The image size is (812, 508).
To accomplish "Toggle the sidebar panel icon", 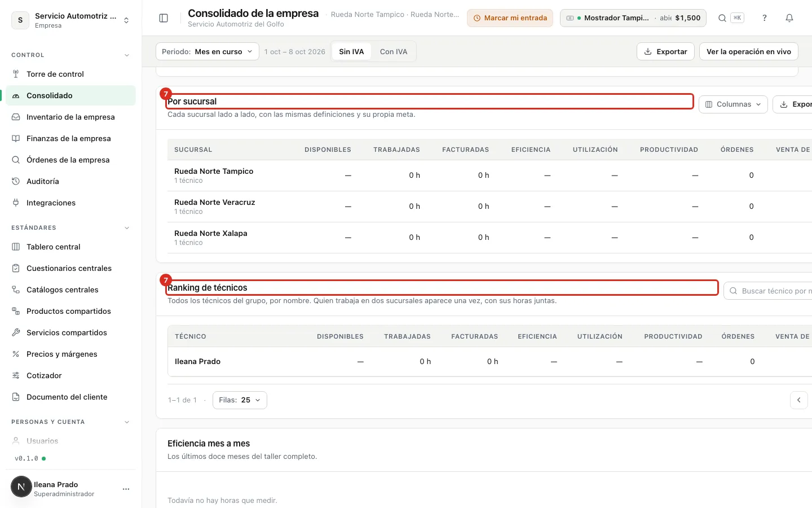I will point(164,18).
